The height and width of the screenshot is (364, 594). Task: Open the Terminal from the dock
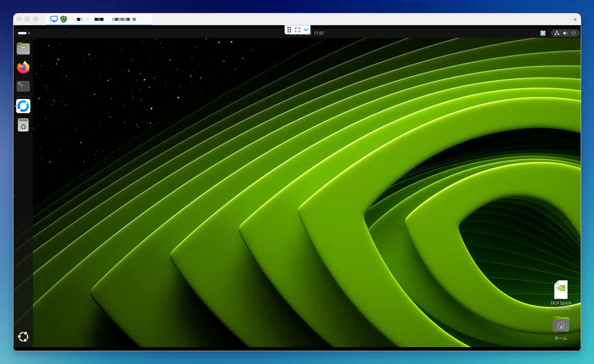tap(23, 86)
